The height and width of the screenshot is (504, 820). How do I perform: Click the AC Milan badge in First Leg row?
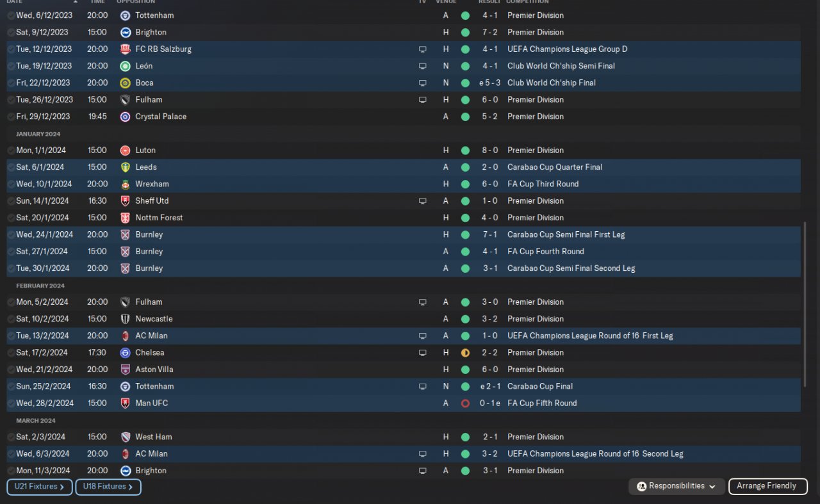[x=125, y=336]
